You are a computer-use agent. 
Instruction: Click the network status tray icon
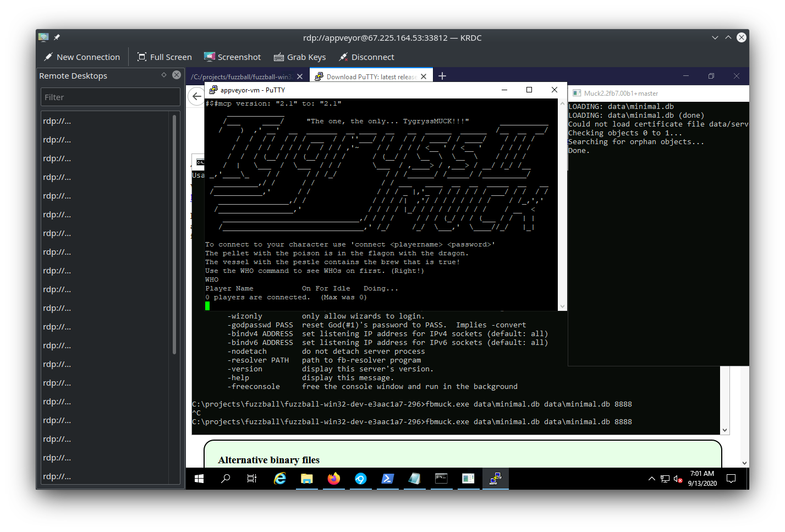pyautogui.click(x=665, y=479)
